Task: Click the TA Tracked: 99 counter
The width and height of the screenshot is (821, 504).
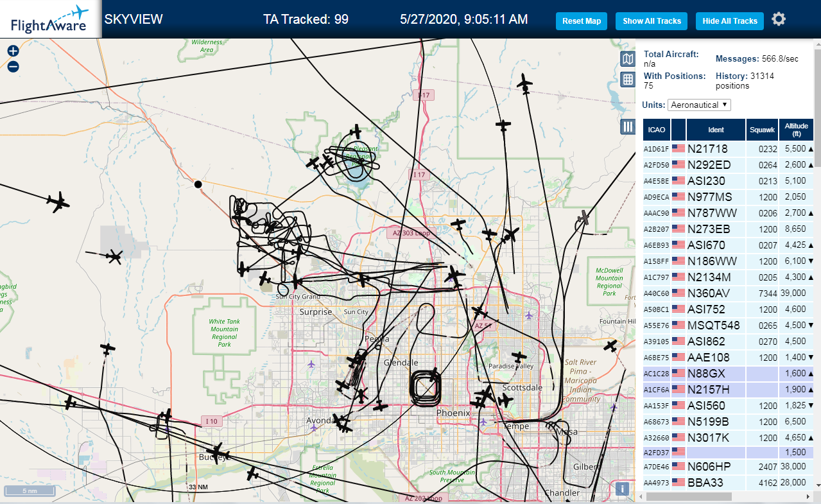Action: coord(306,19)
